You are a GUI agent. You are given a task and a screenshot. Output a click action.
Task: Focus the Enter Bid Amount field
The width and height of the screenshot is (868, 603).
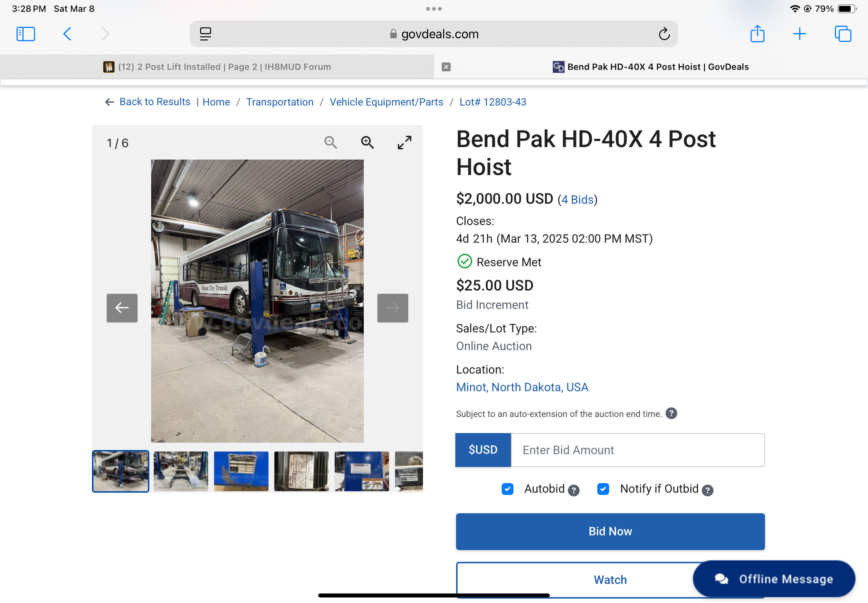pos(638,450)
